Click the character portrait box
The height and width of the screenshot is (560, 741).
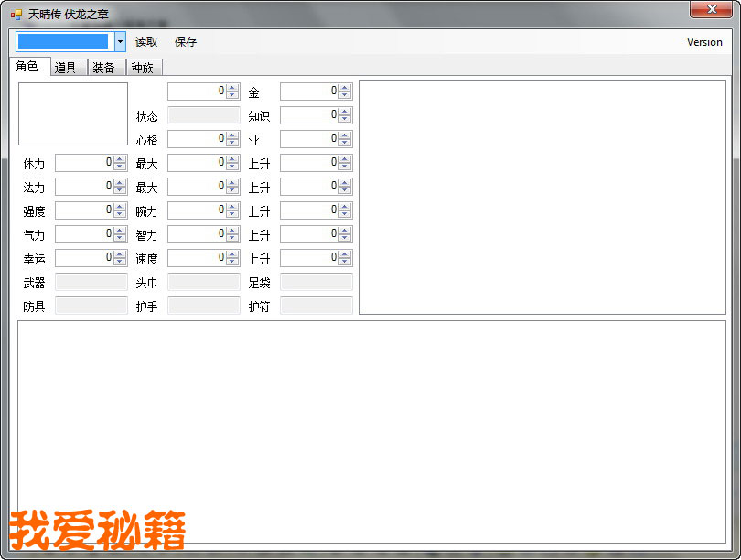point(73,114)
